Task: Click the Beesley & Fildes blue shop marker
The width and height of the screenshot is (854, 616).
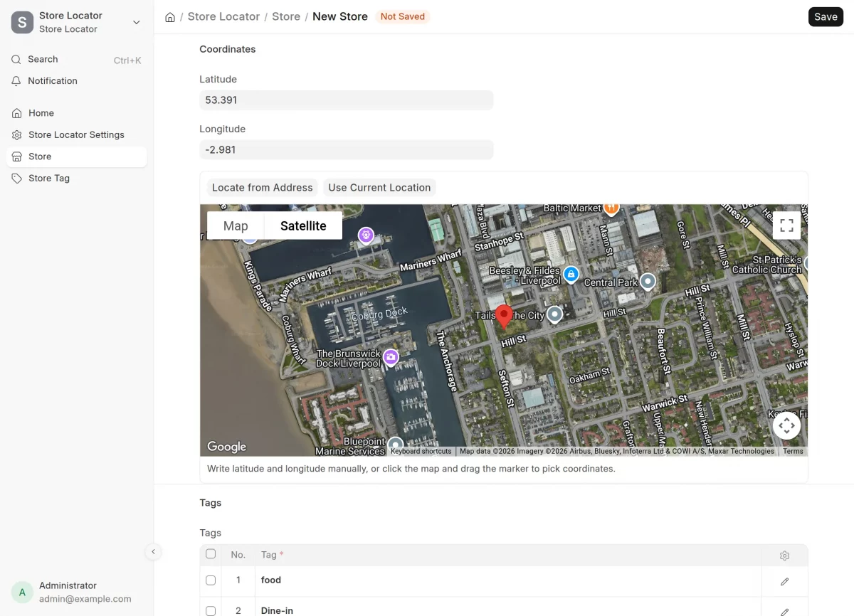Action: click(x=571, y=274)
